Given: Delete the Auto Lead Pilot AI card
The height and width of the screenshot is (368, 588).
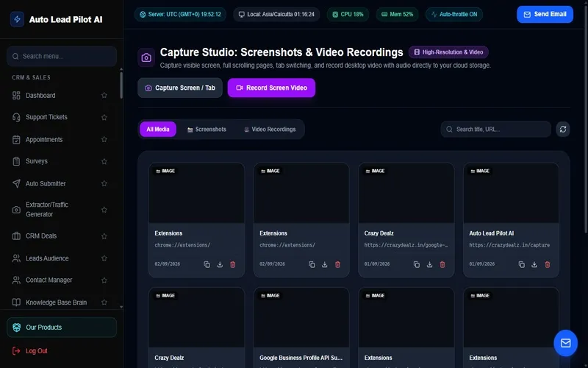Looking at the screenshot, I should [548, 264].
